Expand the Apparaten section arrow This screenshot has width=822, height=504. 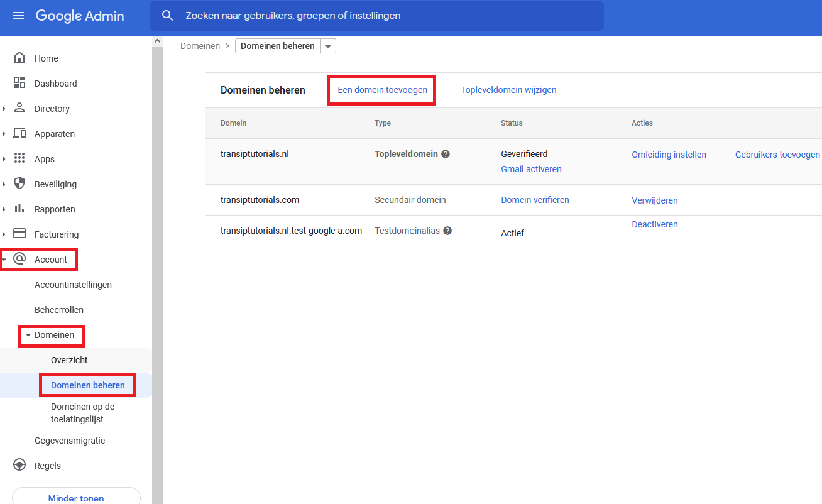click(x=4, y=134)
